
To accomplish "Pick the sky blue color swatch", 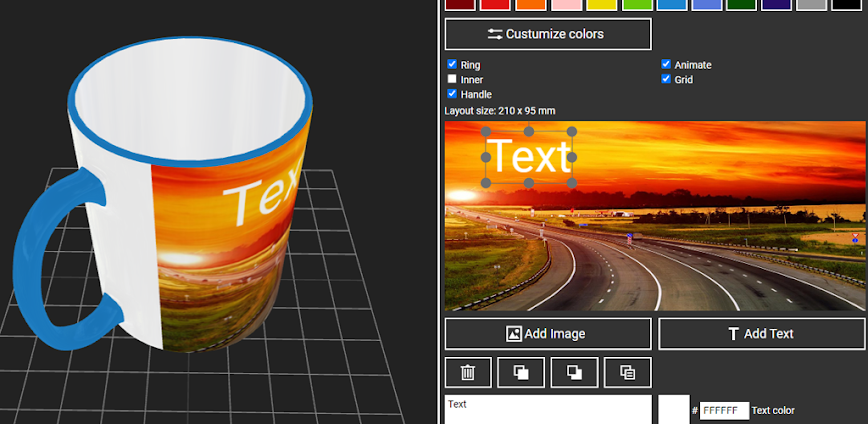I will [x=672, y=4].
